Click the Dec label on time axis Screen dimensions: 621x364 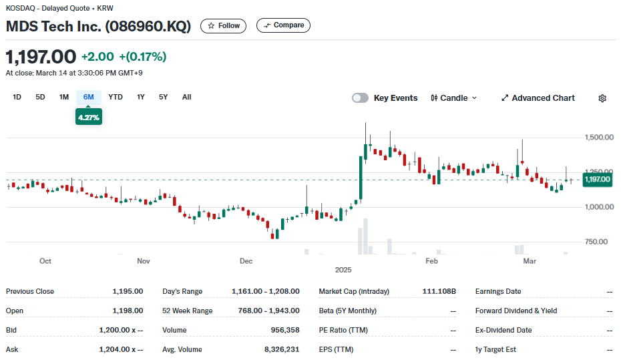pos(246,261)
